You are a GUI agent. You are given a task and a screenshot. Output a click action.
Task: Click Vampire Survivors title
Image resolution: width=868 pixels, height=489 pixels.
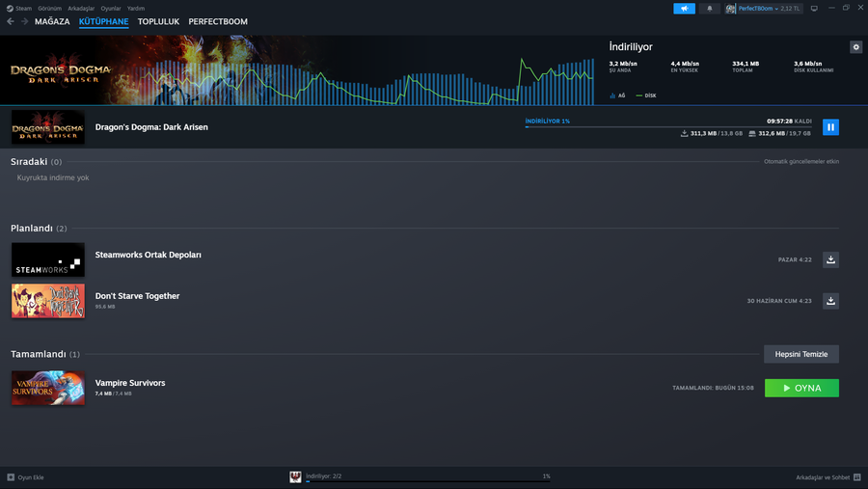pyautogui.click(x=130, y=383)
